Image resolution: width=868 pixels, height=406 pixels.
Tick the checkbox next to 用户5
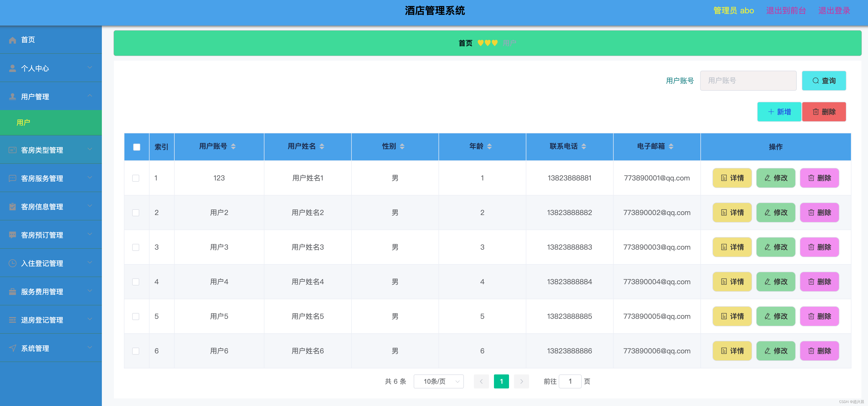pyautogui.click(x=136, y=316)
